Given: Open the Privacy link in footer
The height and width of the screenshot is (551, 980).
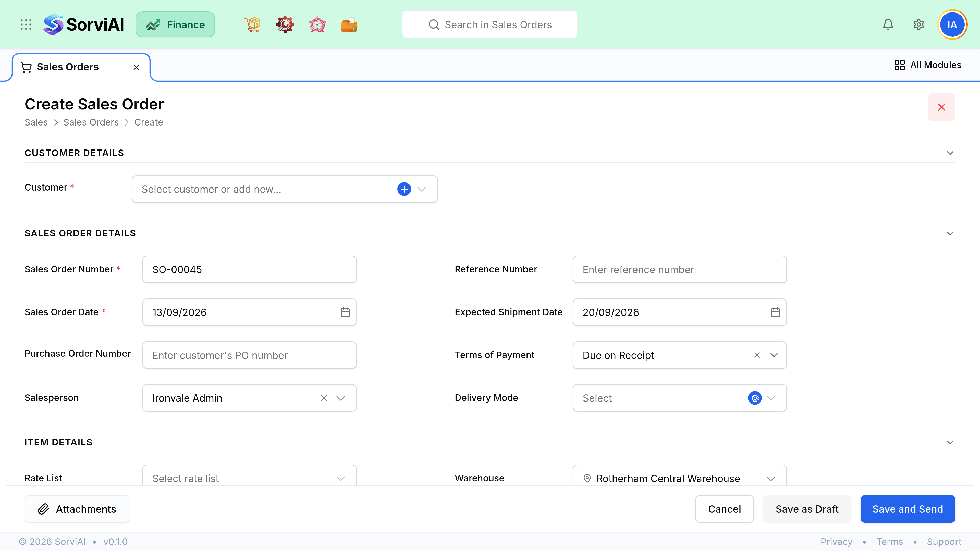Looking at the screenshot, I should pos(836,542).
